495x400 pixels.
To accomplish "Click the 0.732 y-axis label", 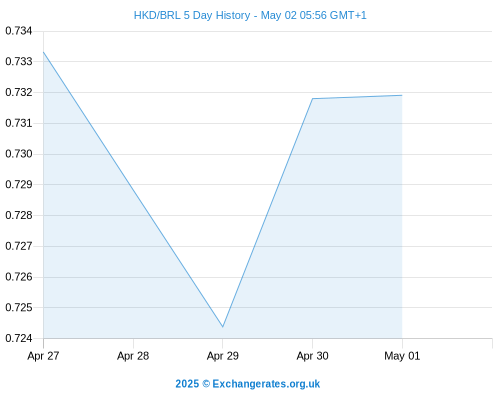I will (19, 92).
